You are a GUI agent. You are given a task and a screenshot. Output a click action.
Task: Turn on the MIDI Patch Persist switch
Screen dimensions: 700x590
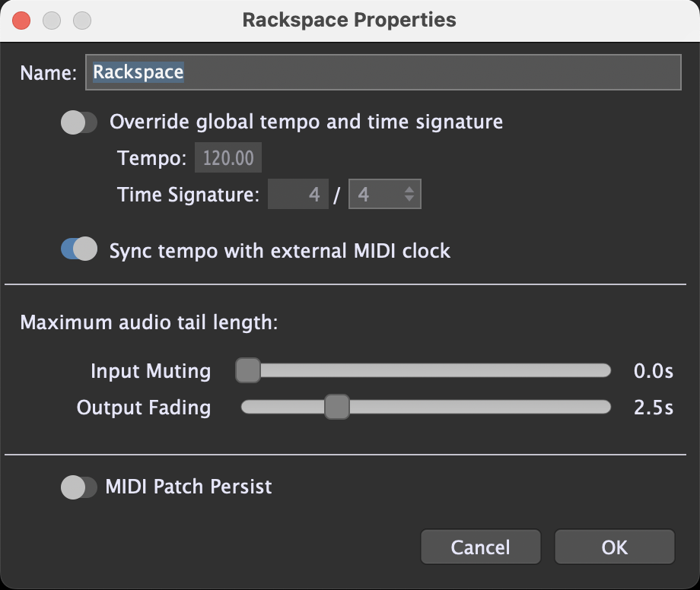pyautogui.click(x=79, y=487)
